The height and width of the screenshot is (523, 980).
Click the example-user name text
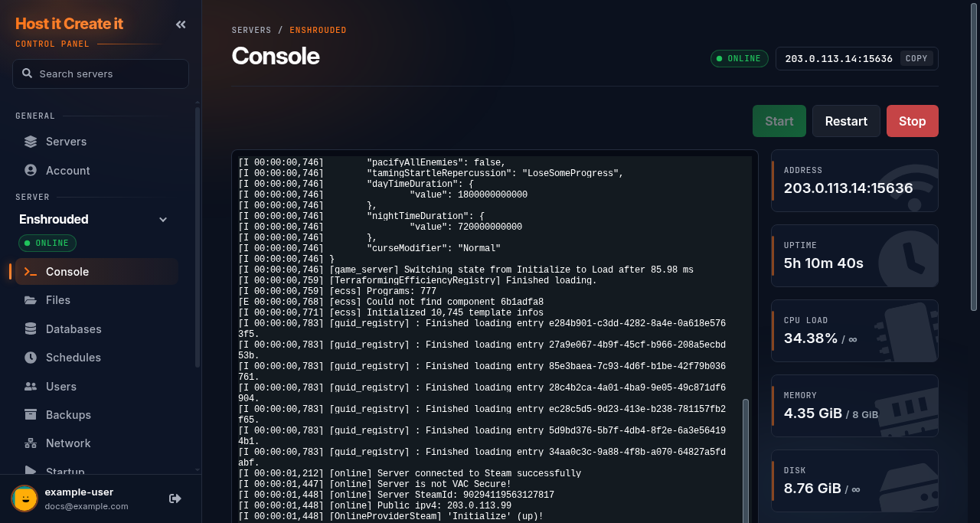pos(79,492)
